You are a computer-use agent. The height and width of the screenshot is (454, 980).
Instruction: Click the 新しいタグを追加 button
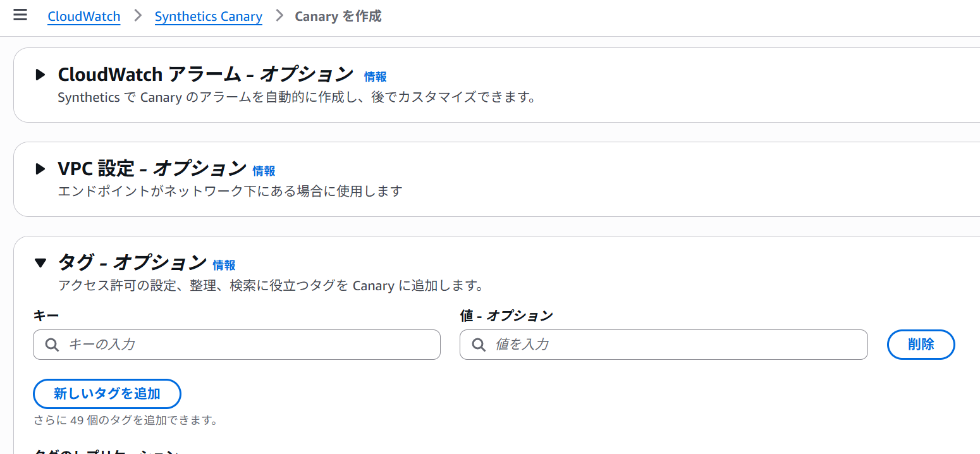[x=107, y=394]
